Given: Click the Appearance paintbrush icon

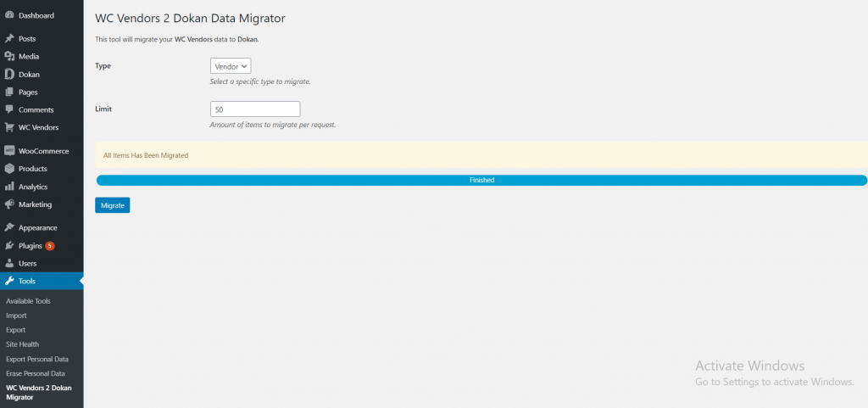Looking at the screenshot, I should point(8,227).
